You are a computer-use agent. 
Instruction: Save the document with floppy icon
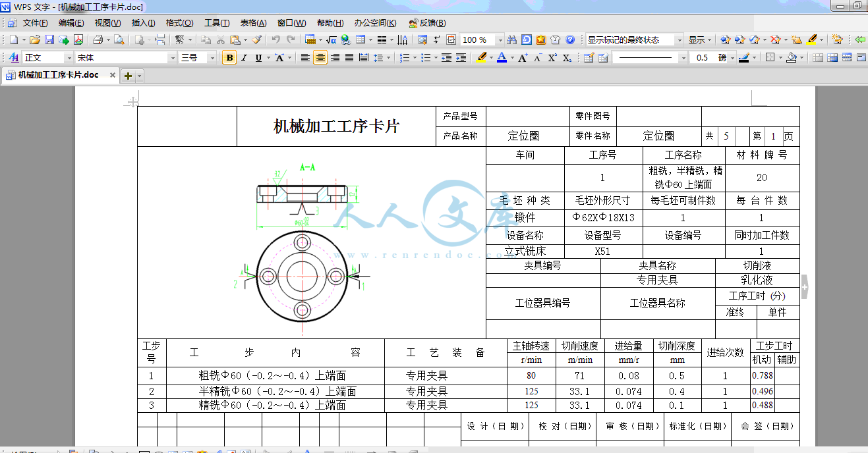pyautogui.click(x=49, y=40)
